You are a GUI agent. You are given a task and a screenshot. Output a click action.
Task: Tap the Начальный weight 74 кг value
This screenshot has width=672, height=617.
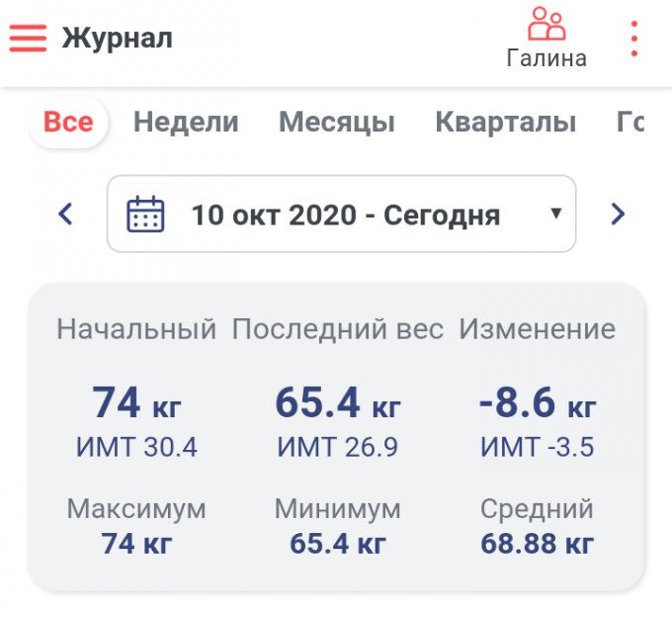click(x=136, y=403)
